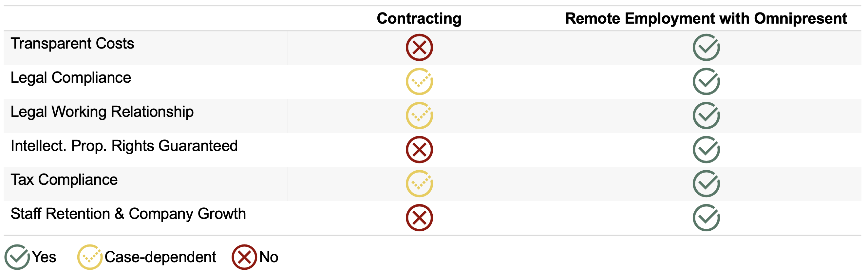Screen dimensions: 868x275
Task: Click the red X for Staff Retention & Company Growth
Action: tap(419, 218)
